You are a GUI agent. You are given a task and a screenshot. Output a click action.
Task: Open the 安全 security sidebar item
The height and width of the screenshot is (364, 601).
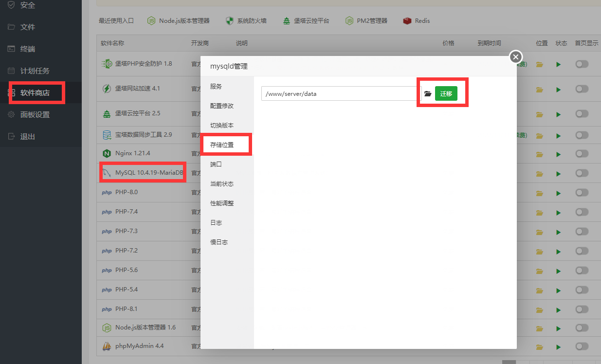tap(27, 5)
